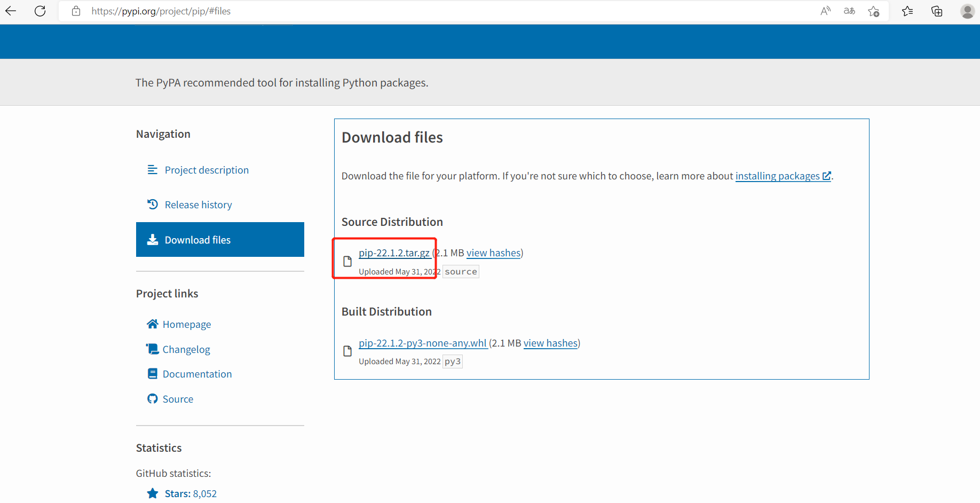Open the Stars: 8,052 GitHub statistic
This screenshot has height=503, width=980.
pyautogui.click(x=191, y=493)
